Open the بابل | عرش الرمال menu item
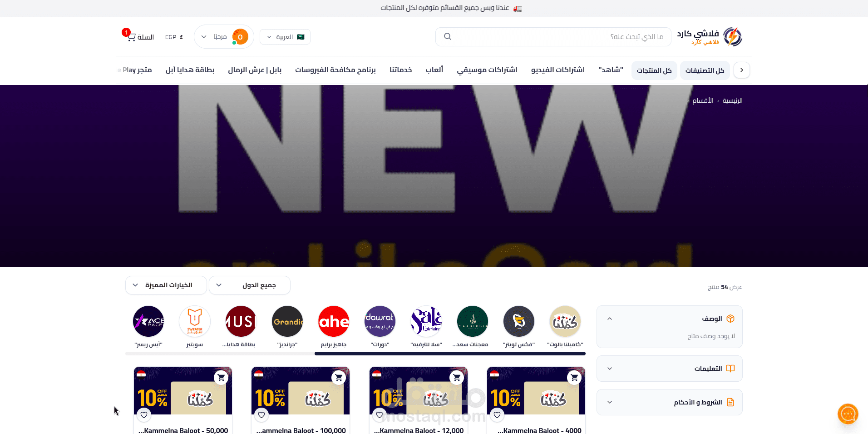The width and height of the screenshot is (868, 434). point(255,70)
